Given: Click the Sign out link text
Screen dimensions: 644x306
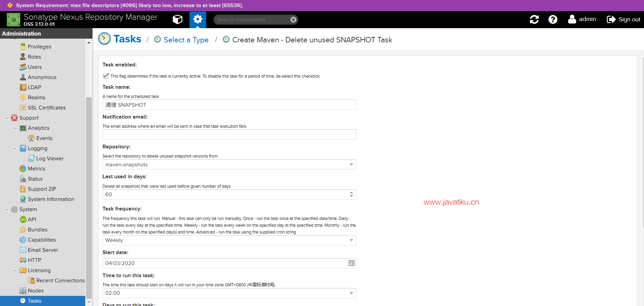Looking at the screenshot, I should click(x=629, y=19).
